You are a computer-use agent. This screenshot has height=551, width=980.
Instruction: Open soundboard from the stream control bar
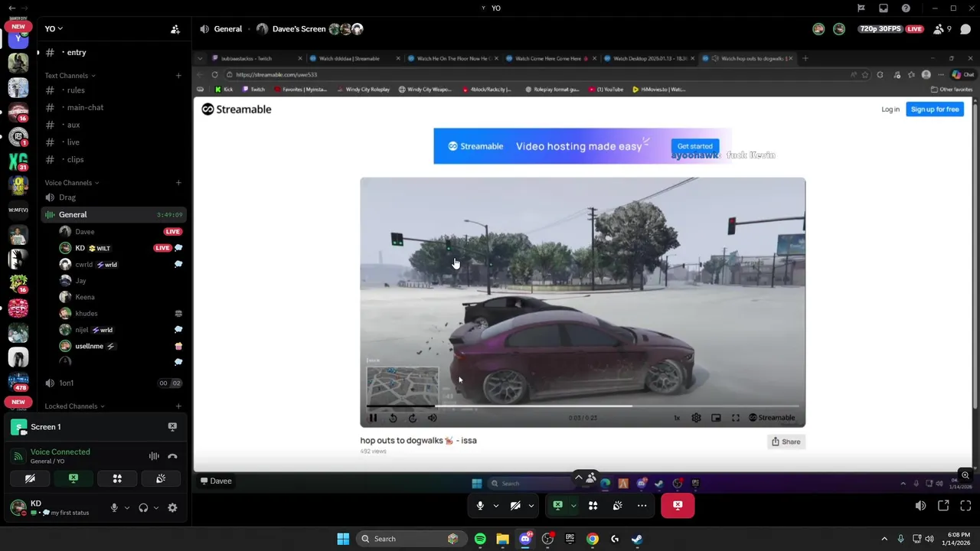(617, 506)
